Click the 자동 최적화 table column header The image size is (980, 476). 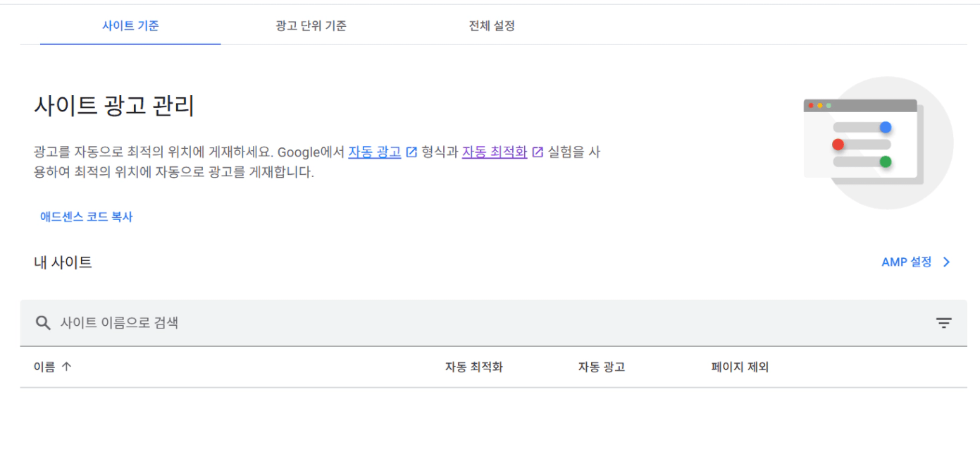[x=473, y=367]
